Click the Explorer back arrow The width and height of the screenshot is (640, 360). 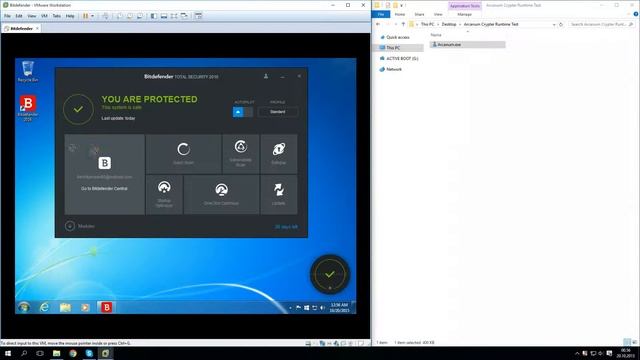[x=378, y=24]
